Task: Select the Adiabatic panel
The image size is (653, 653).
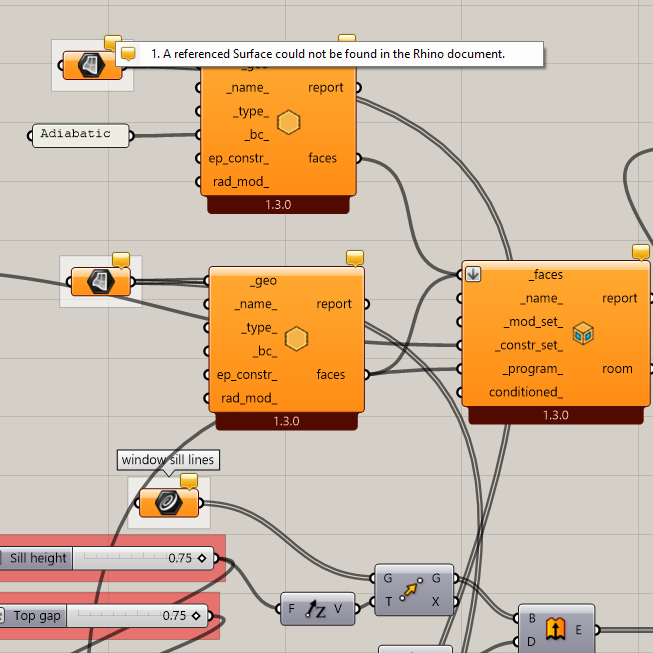Action: pyautogui.click(x=81, y=135)
